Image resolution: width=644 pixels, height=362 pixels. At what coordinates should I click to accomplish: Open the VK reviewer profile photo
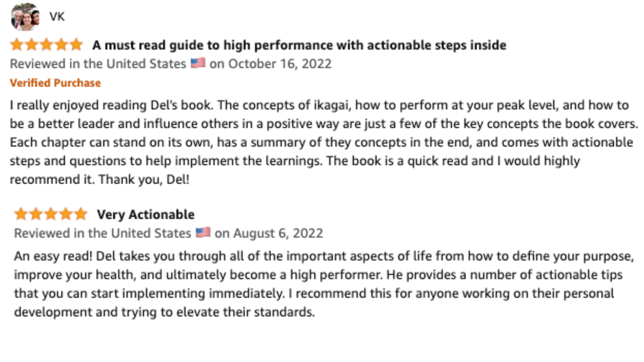pos(25,17)
